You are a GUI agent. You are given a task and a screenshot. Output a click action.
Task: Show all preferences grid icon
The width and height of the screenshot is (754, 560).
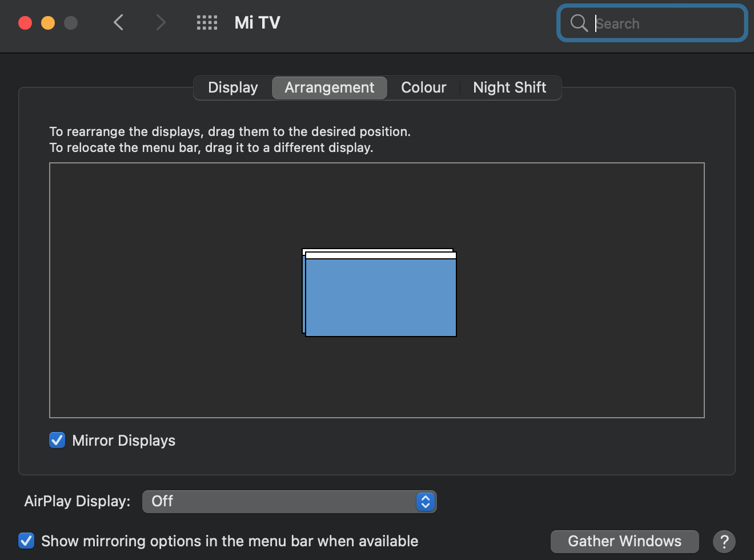coord(207,23)
